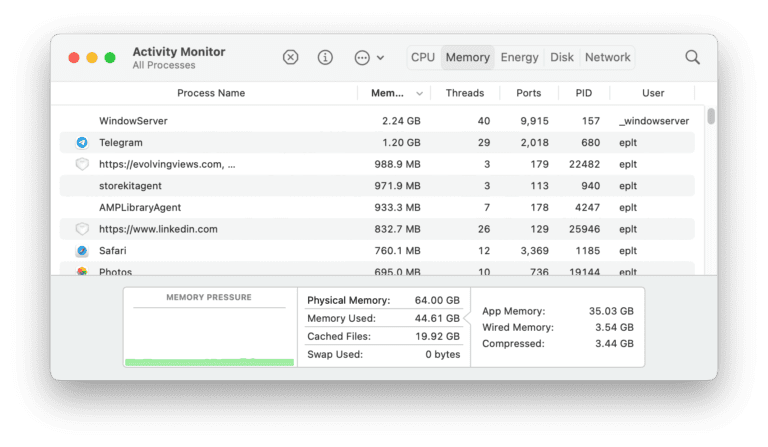Click the PID 4247 cell
This screenshot has height=447, width=768.
tap(587, 207)
